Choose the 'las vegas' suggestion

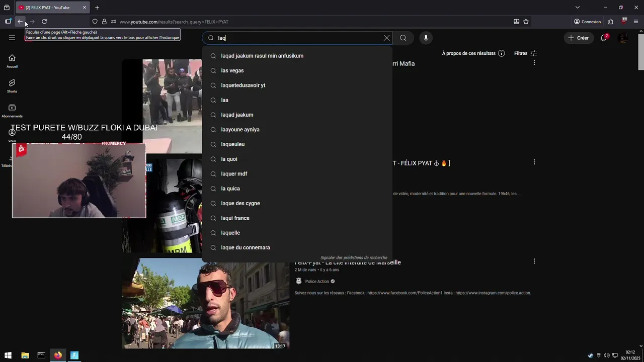(297, 70)
